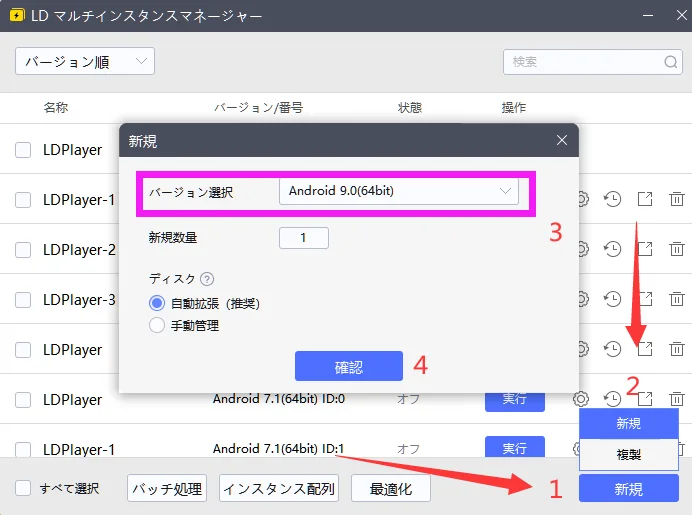This screenshot has height=515, width=692.
Task: Close the 新規 dialog with its X
Action: point(562,140)
